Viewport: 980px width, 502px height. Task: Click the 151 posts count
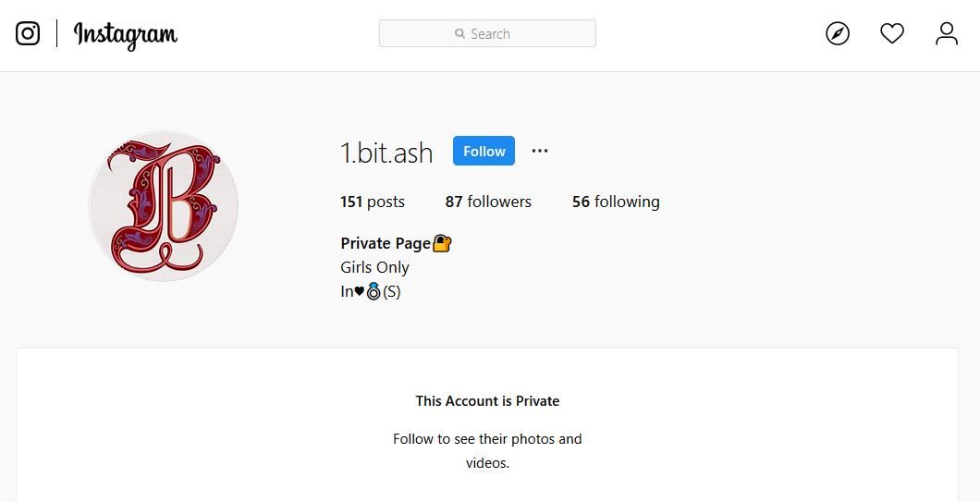pos(373,202)
